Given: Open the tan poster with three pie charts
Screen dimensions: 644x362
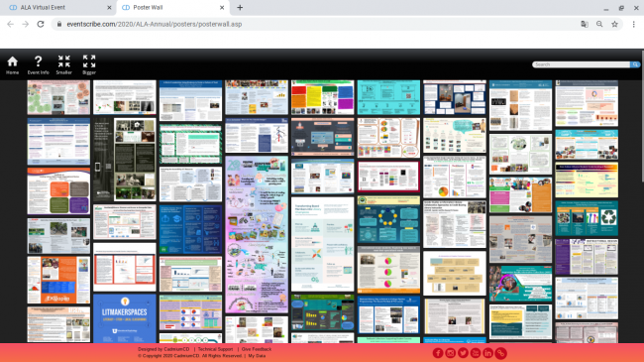Looking at the screenshot, I should [x=388, y=270].
